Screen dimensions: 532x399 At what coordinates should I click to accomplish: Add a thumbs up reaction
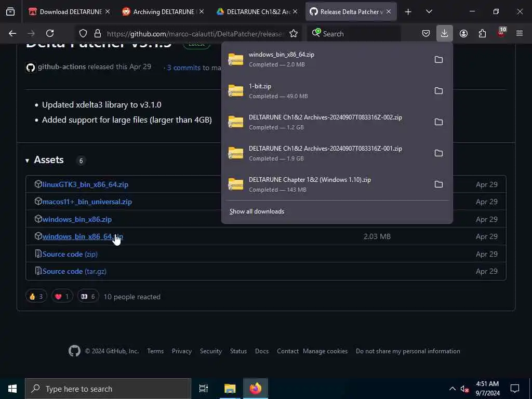pos(36,297)
